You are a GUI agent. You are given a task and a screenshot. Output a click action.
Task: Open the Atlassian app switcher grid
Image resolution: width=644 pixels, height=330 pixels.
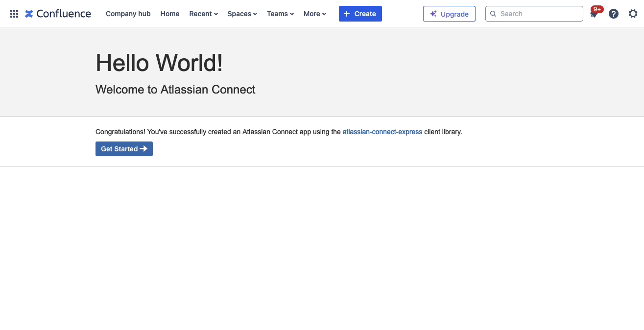[x=14, y=13]
